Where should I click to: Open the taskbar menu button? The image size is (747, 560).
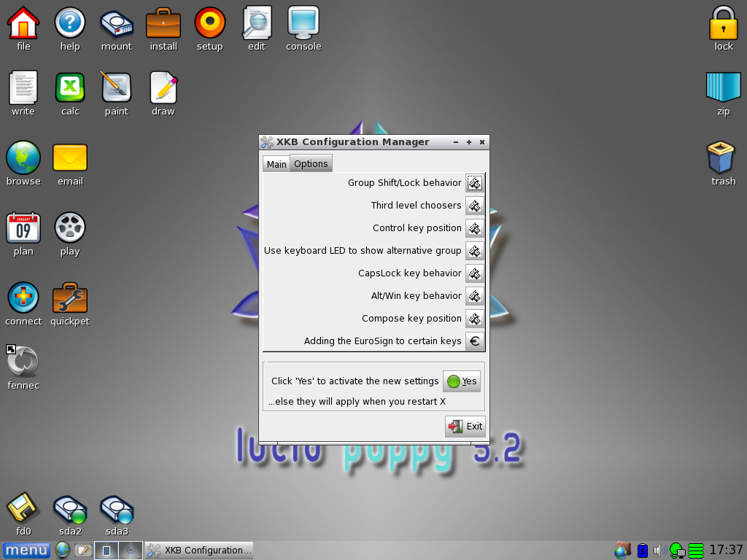(x=26, y=551)
